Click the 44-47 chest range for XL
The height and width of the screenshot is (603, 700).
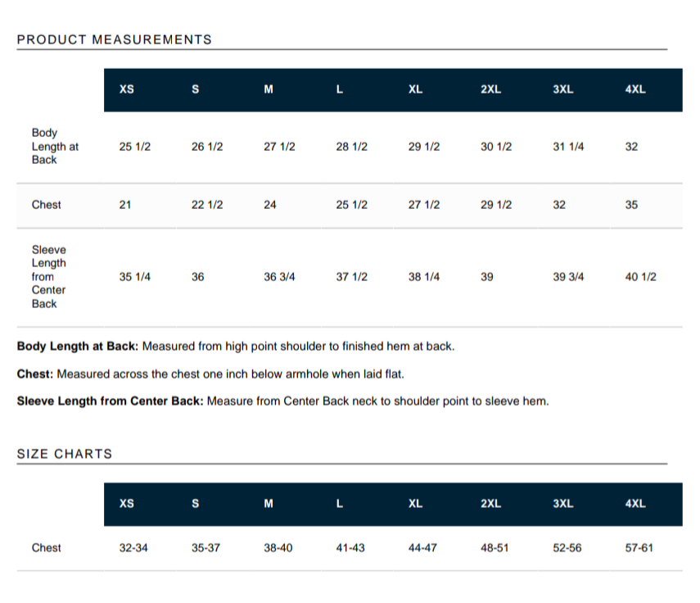pyautogui.click(x=422, y=547)
